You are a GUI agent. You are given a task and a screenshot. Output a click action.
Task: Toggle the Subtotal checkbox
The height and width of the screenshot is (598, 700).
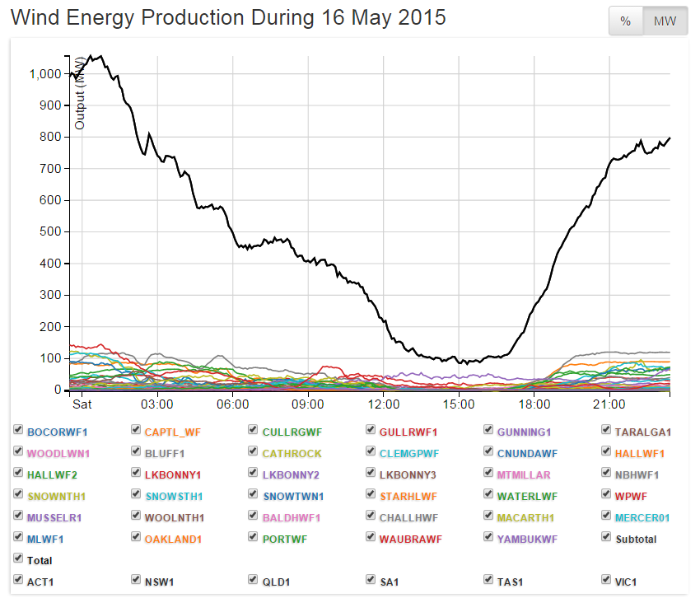[x=607, y=538]
